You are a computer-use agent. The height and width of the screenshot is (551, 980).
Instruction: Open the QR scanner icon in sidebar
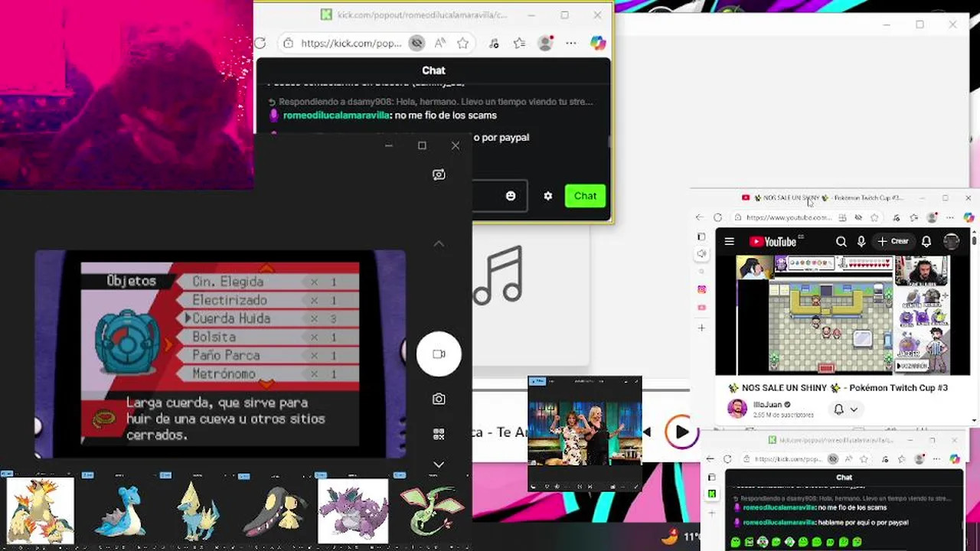click(439, 434)
